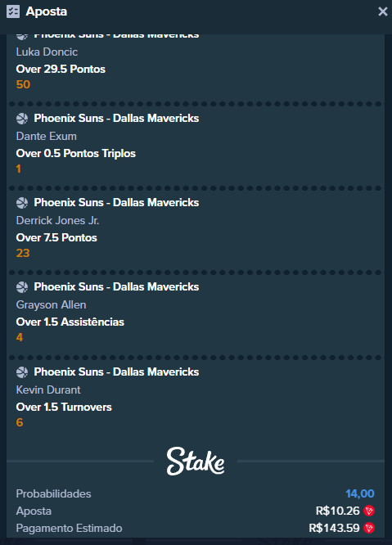Click the 14,00 odds value
This screenshot has height=545, width=392.
360,493
